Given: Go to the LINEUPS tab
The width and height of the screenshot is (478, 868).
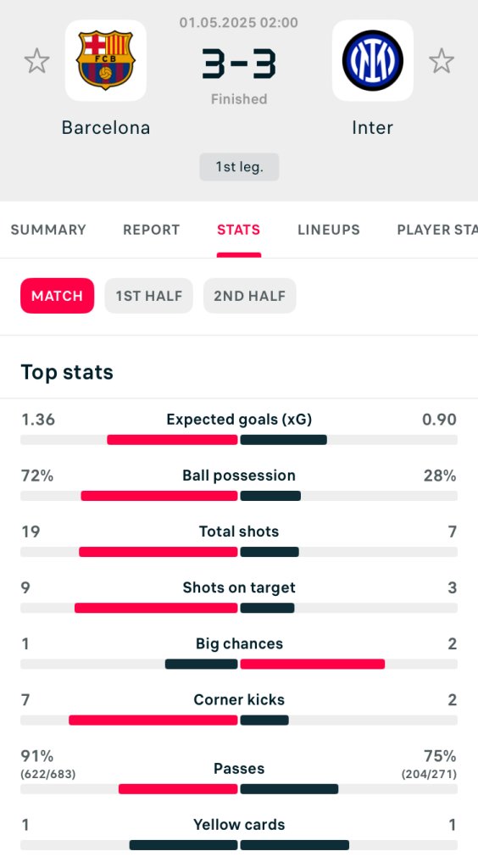Looking at the screenshot, I should [329, 230].
